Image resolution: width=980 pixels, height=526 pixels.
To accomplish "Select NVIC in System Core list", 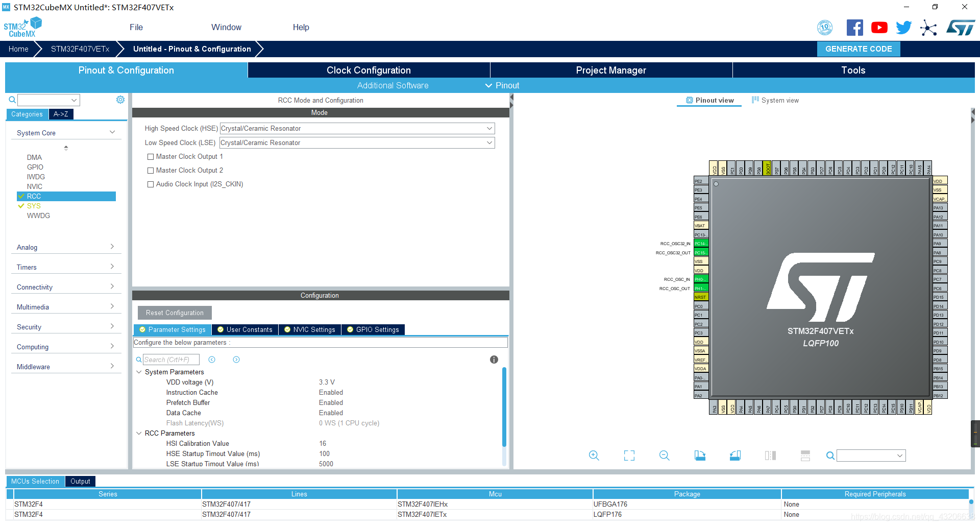I will tap(35, 186).
